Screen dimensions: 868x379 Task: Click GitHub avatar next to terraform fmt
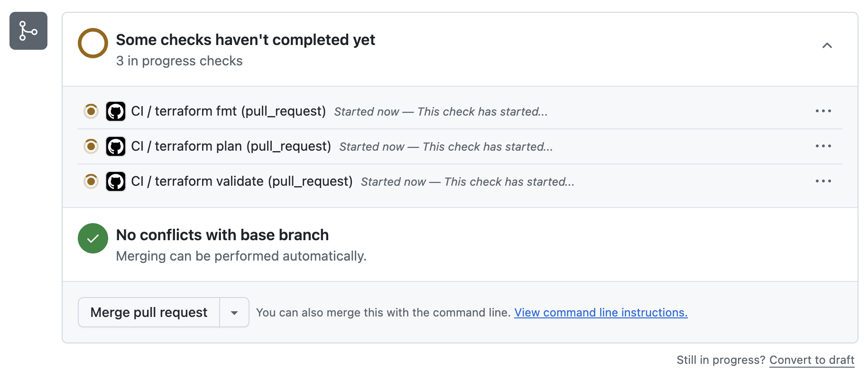(116, 111)
